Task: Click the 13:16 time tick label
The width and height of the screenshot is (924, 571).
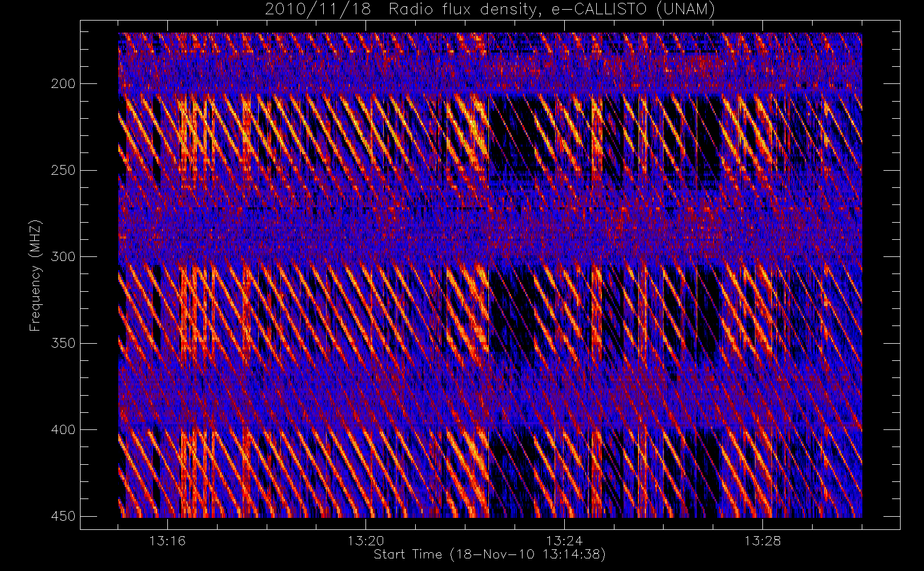Action: tap(167, 541)
